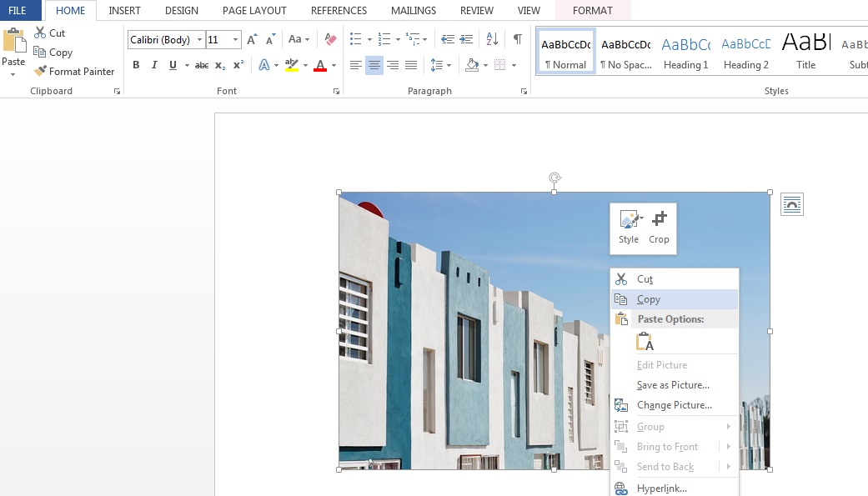Align text left
This screenshot has width=868, height=496.
(356, 65)
